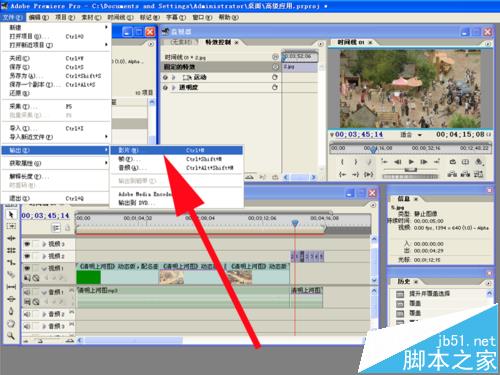Image resolution: width=500 pixels, height=375 pixels.
Task: Step back one frame in monitor
Action: point(398,162)
